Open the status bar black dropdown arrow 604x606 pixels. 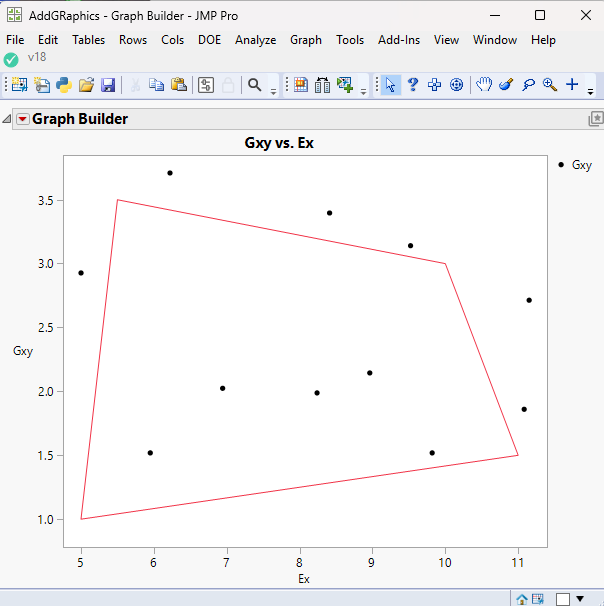[x=580, y=599]
